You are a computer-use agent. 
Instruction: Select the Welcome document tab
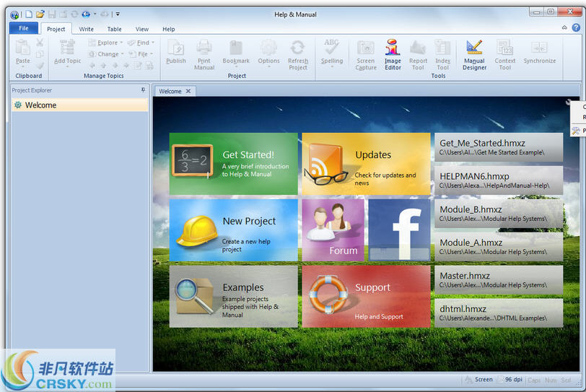[170, 91]
